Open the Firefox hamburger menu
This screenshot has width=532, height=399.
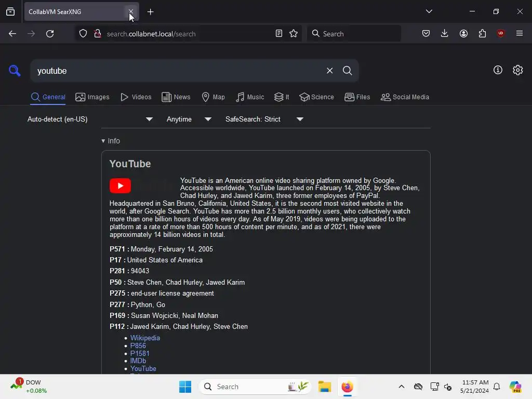coord(520,33)
